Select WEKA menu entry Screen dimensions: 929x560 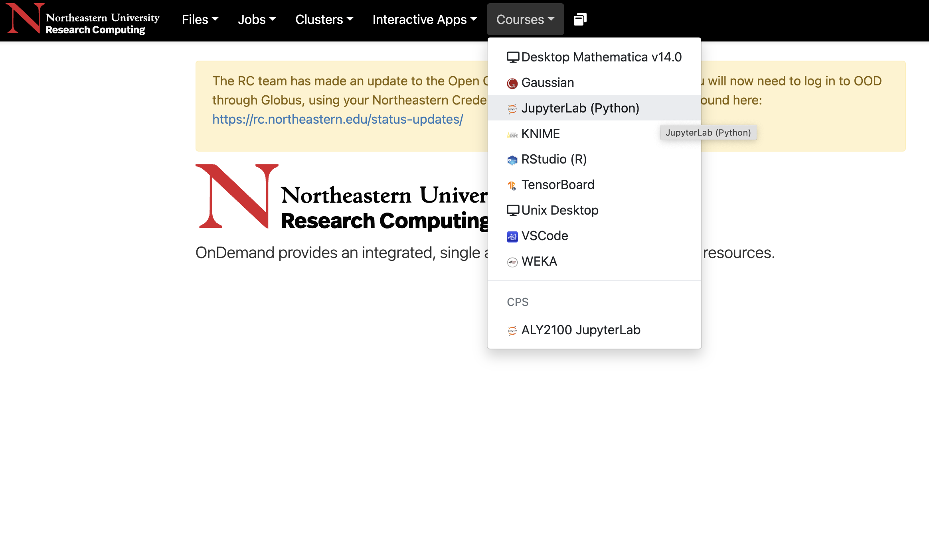pos(594,261)
